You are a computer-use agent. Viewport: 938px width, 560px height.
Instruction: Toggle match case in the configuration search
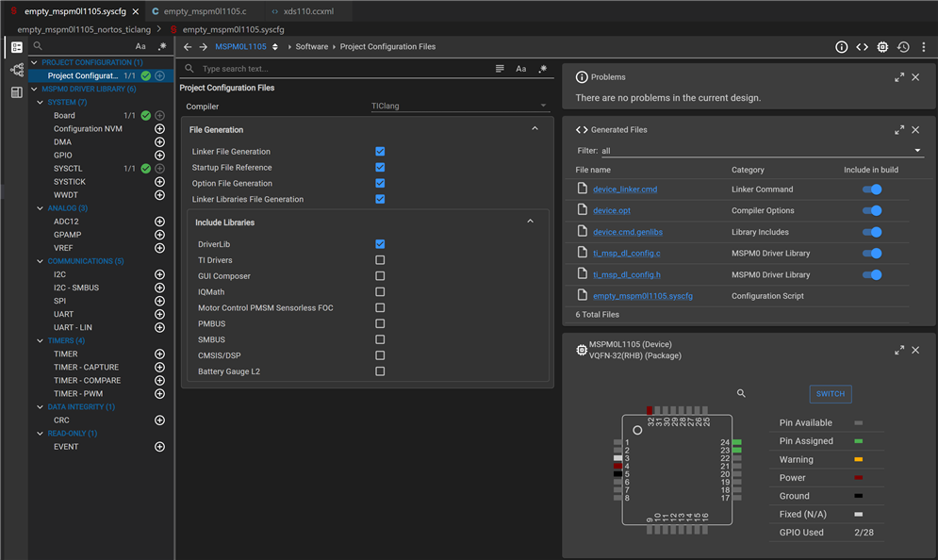pos(521,69)
